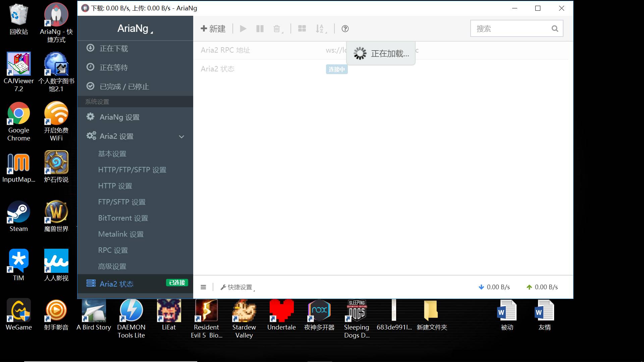This screenshot has height=362, width=644.
Task: Open the 快捷设置 quick settings menu
Action: 237,287
